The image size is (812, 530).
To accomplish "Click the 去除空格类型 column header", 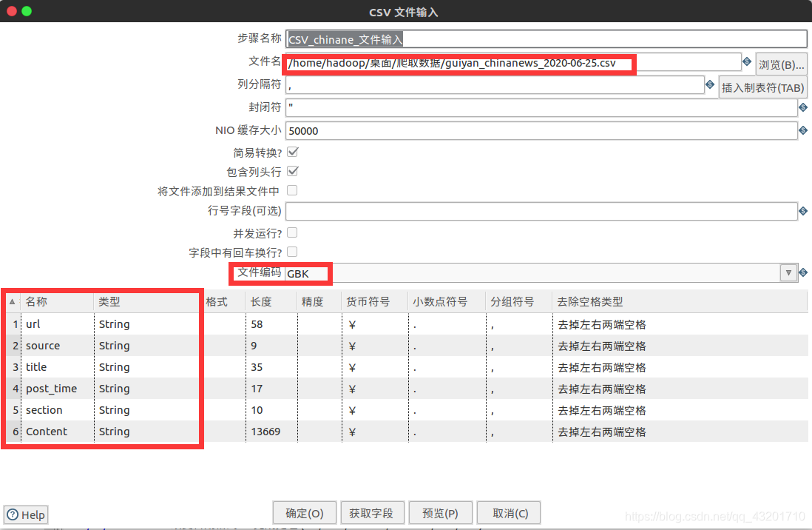I will 680,301.
